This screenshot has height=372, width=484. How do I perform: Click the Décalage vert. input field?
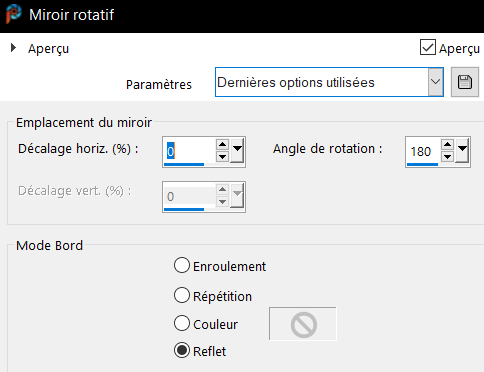point(189,196)
